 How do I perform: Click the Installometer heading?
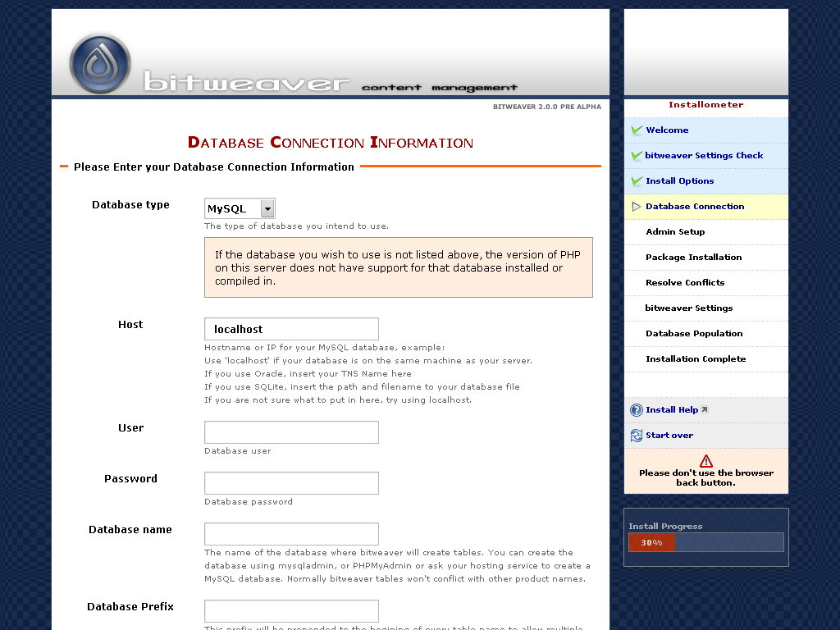pos(706,104)
